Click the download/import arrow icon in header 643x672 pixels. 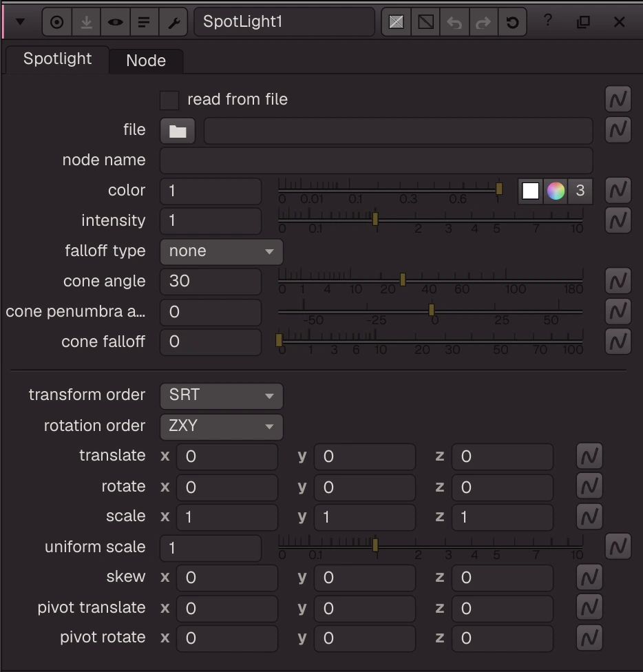[86, 22]
